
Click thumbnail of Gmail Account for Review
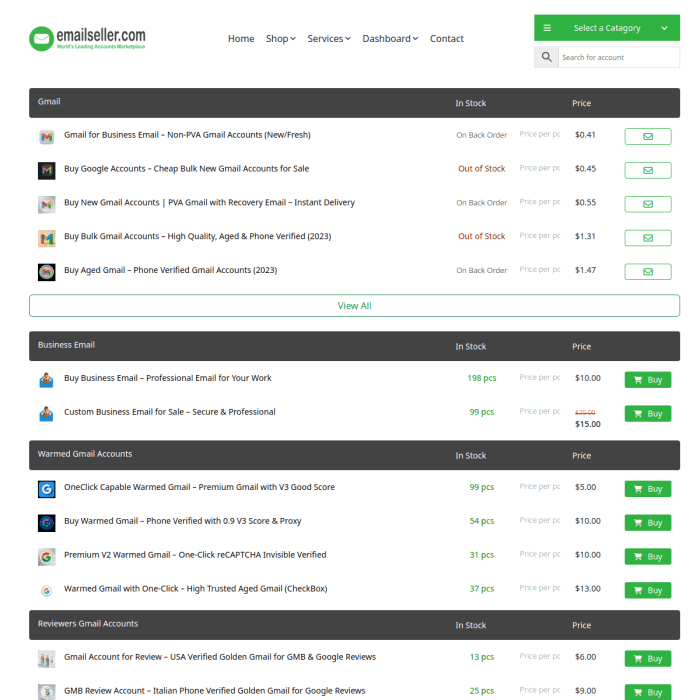pos(46,659)
